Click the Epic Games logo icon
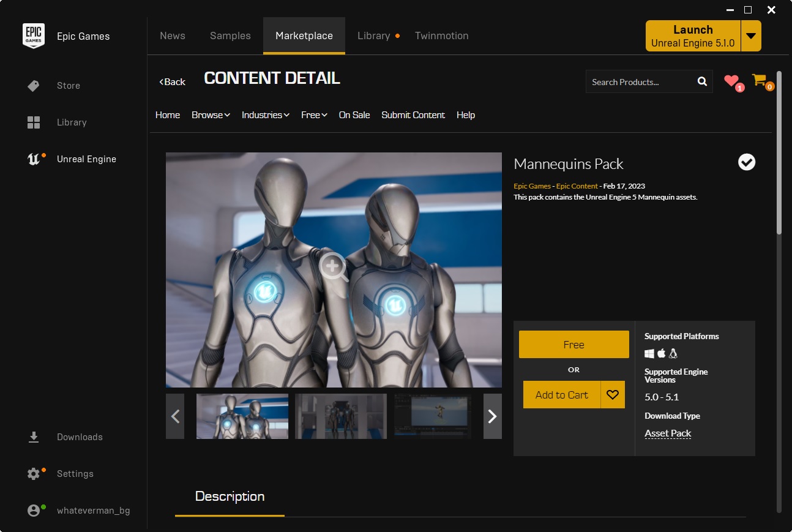The image size is (792, 532). click(34, 36)
